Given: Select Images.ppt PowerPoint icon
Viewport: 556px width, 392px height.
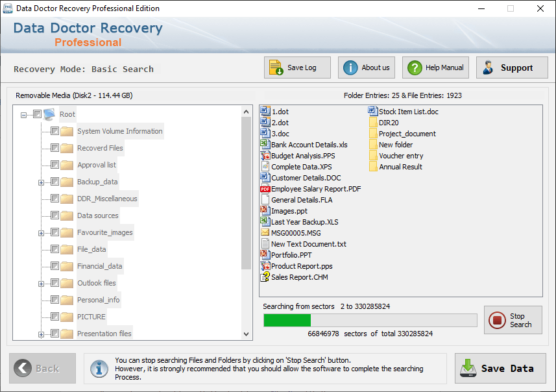Looking at the screenshot, I should coord(265,211).
